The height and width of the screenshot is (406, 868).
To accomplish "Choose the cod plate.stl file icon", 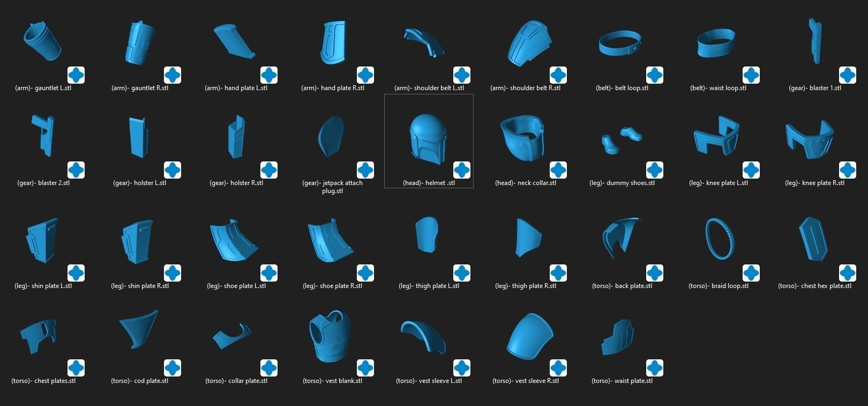I will [139, 329].
